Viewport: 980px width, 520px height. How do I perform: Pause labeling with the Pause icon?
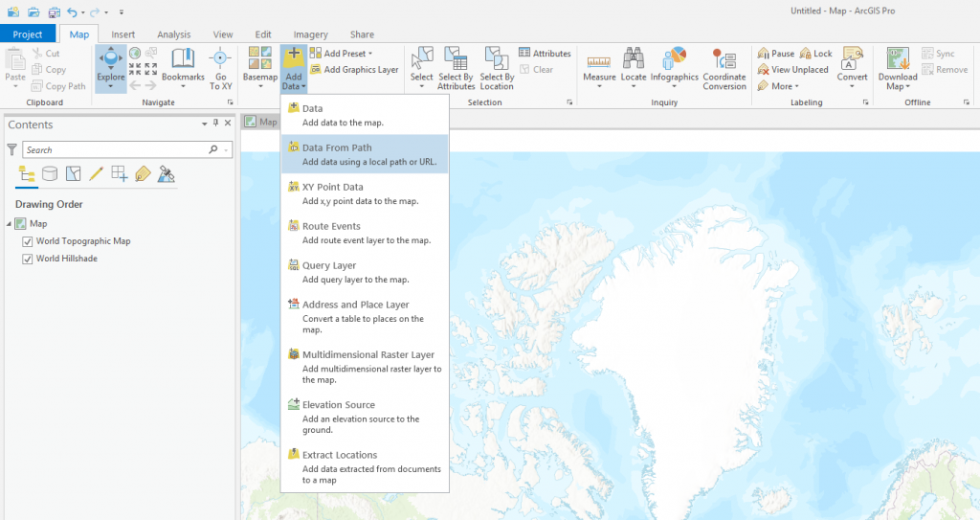[763, 54]
